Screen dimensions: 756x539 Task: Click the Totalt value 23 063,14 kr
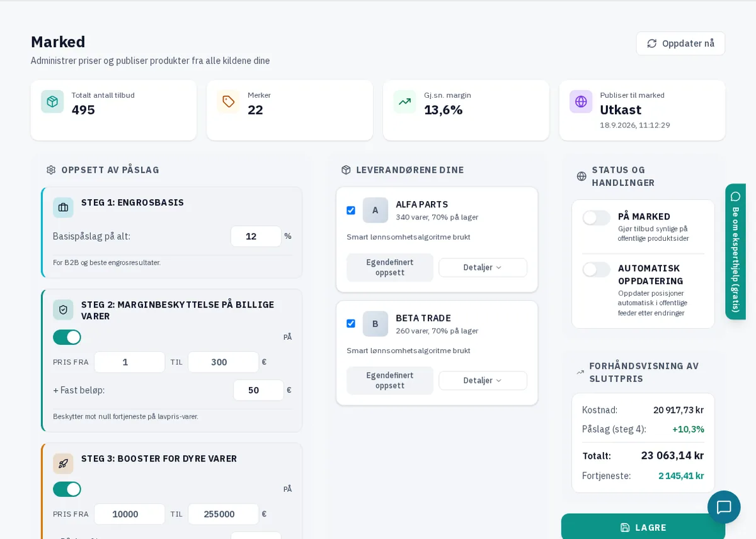click(672, 455)
